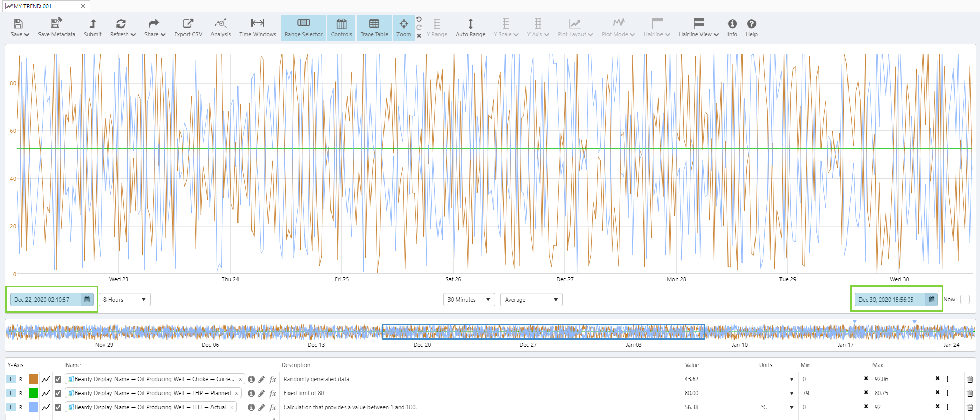
Task: Click the Auto Range icon
Action: 470,28
